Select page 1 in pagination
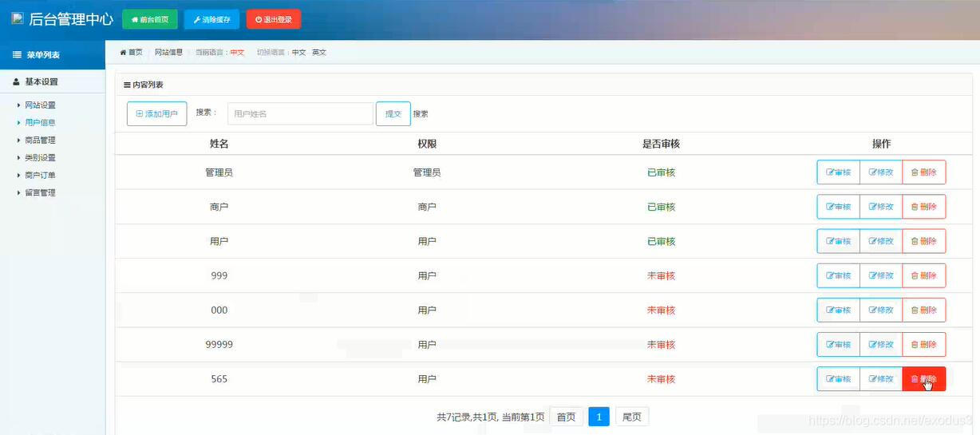 click(x=599, y=417)
